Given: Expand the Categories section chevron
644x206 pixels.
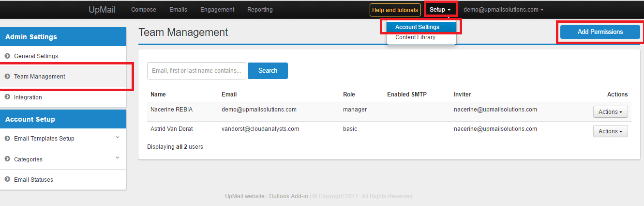Looking at the screenshot, I should click(118, 158).
